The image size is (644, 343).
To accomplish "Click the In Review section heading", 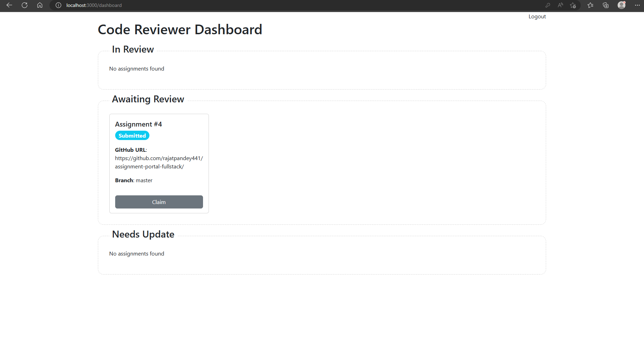I will [x=133, y=49].
